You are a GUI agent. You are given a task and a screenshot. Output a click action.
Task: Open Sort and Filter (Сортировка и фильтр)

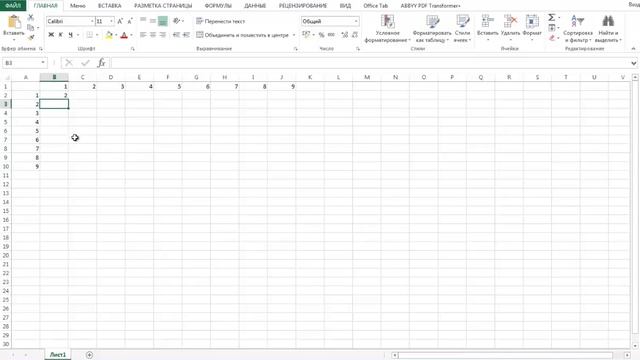click(x=578, y=28)
